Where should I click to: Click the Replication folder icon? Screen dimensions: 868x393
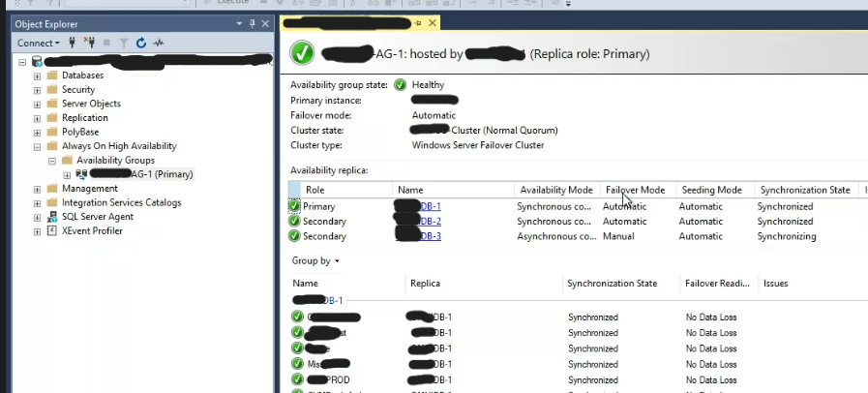pyautogui.click(x=52, y=117)
